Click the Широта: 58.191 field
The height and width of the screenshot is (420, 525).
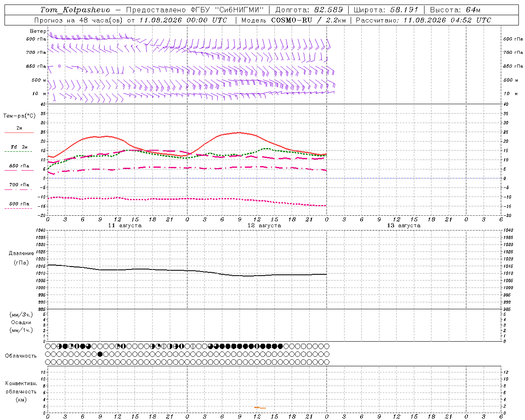click(x=386, y=10)
